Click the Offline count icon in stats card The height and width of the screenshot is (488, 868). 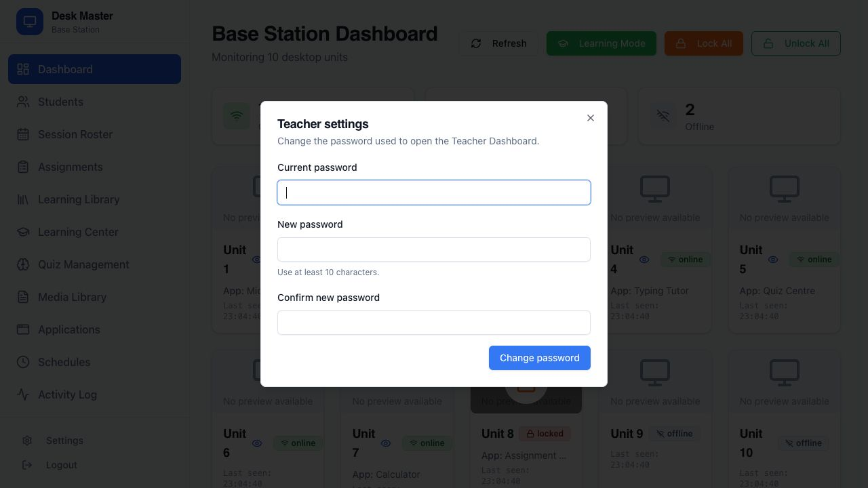click(663, 117)
